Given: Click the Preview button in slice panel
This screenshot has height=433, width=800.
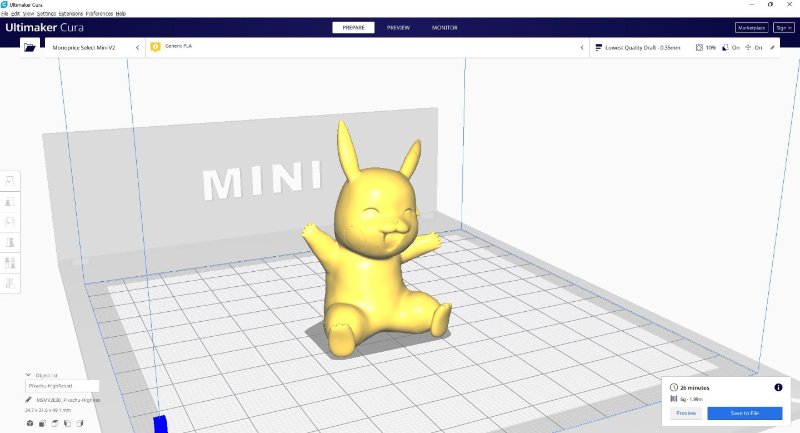Looking at the screenshot, I should tap(686, 413).
